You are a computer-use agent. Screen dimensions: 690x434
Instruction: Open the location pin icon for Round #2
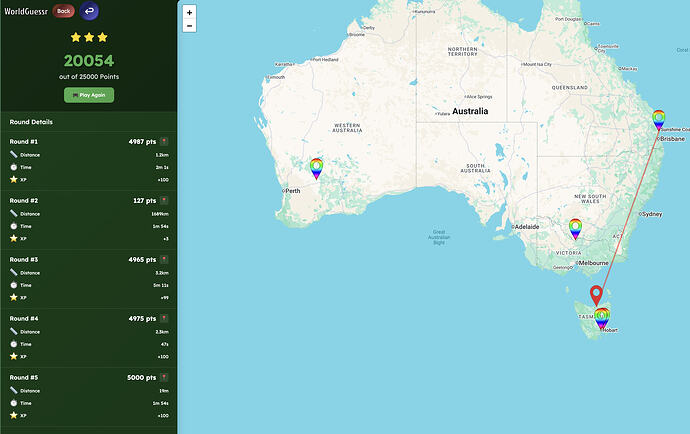[164, 200]
